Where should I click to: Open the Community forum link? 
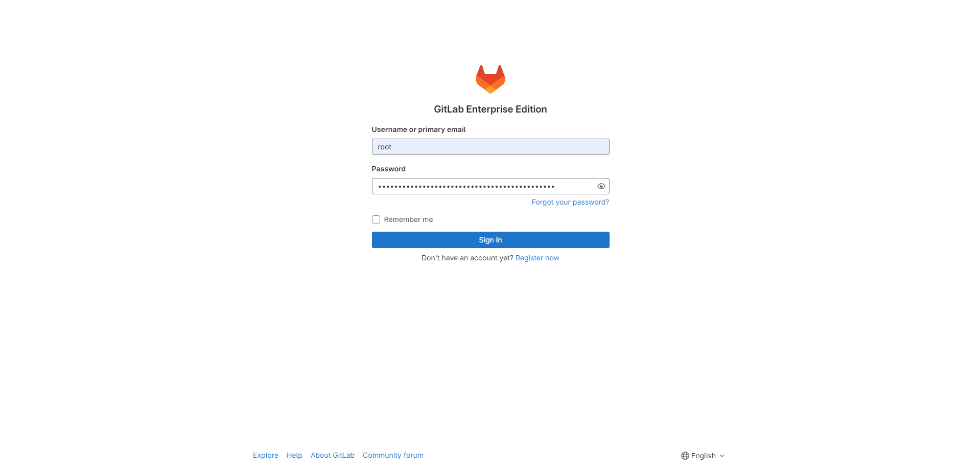[393, 455]
